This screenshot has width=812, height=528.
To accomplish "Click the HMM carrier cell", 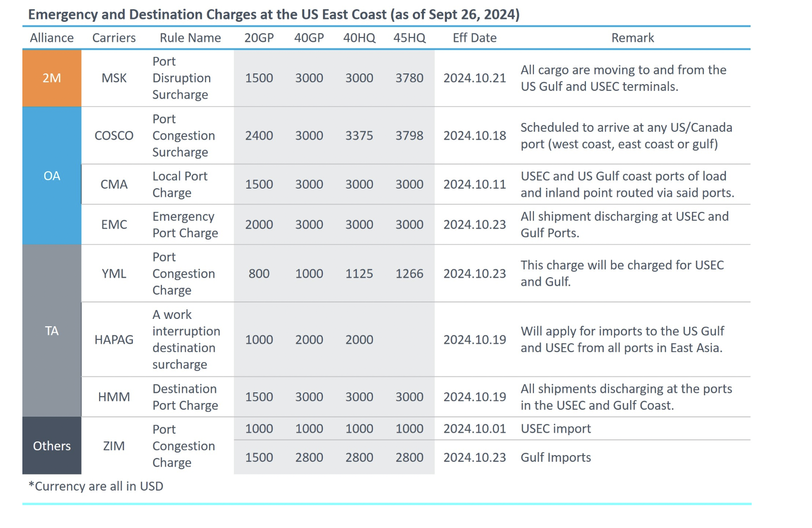I will (114, 397).
